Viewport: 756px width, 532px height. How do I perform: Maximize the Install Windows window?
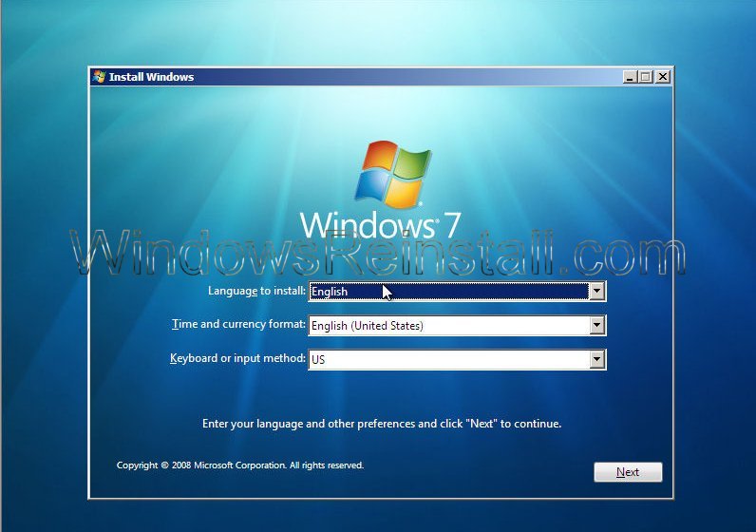click(x=646, y=77)
